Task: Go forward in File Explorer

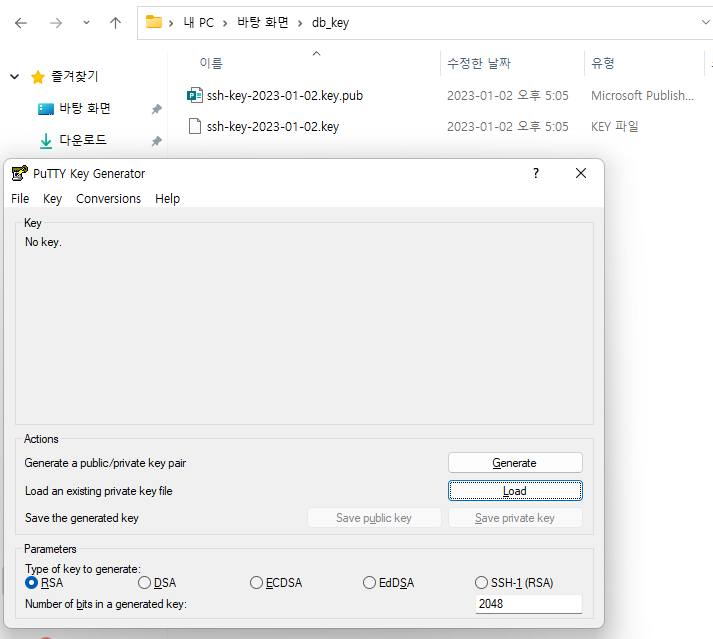Action: pyautogui.click(x=56, y=23)
